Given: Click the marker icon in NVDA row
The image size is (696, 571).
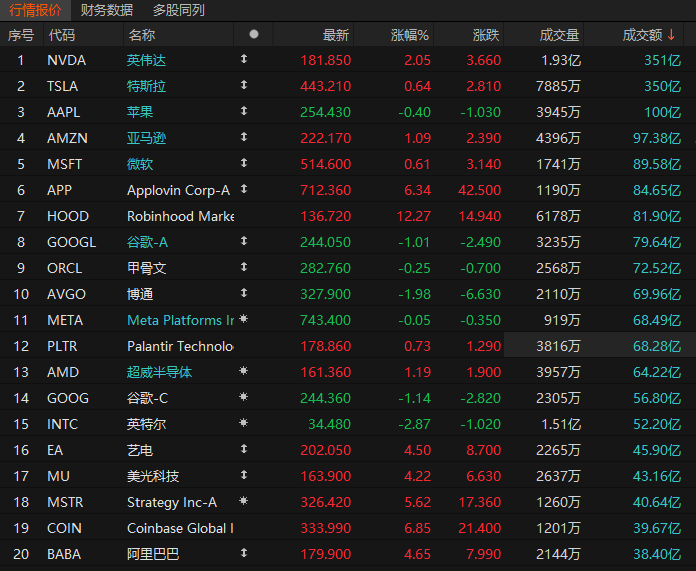Looking at the screenshot, I should pyautogui.click(x=244, y=59).
